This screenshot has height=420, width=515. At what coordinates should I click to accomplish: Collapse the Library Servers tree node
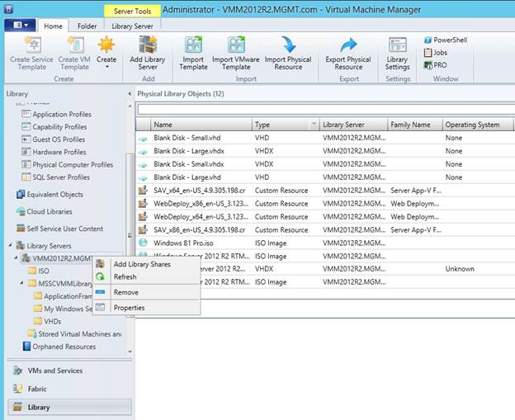pyautogui.click(x=12, y=246)
